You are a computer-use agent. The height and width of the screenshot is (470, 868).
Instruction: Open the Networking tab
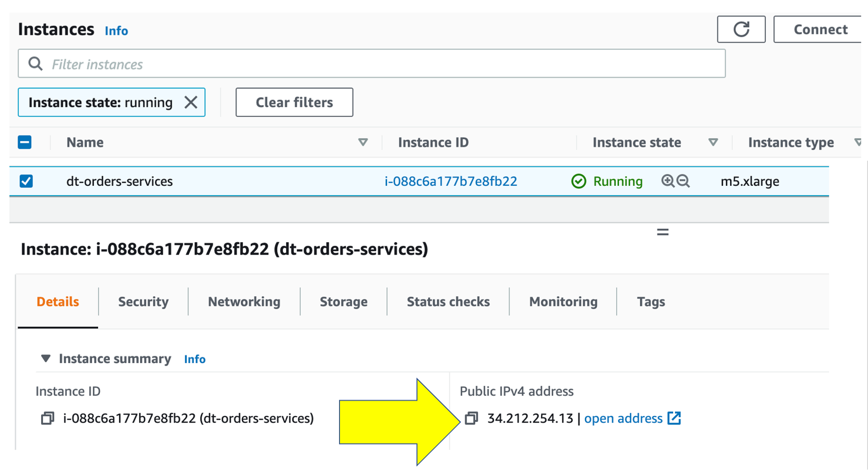pyautogui.click(x=244, y=302)
